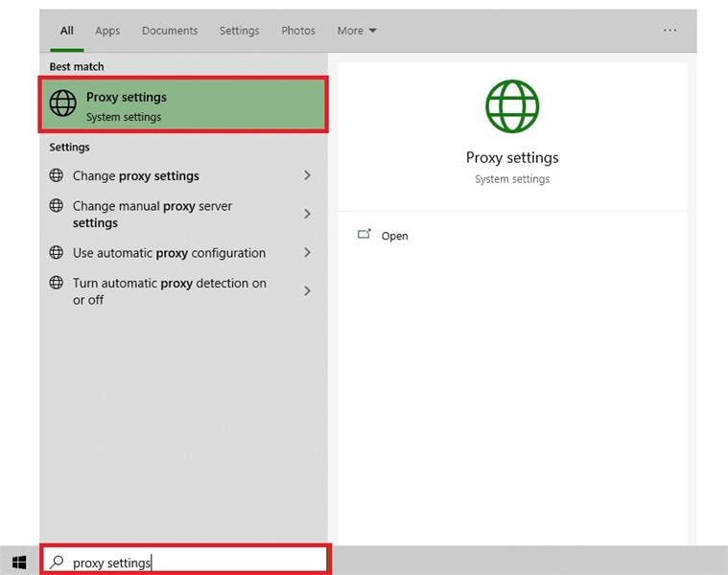This screenshot has height=575, width=728.
Task: Click globe icon beside Use automatic proxy configuration
Action: [x=57, y=253]
